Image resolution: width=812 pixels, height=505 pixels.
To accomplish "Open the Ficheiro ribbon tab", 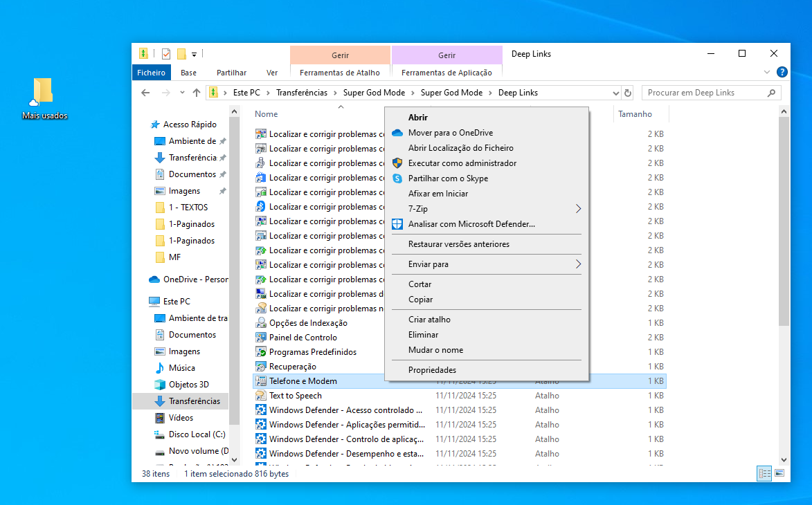I will (x=151, y=73).
